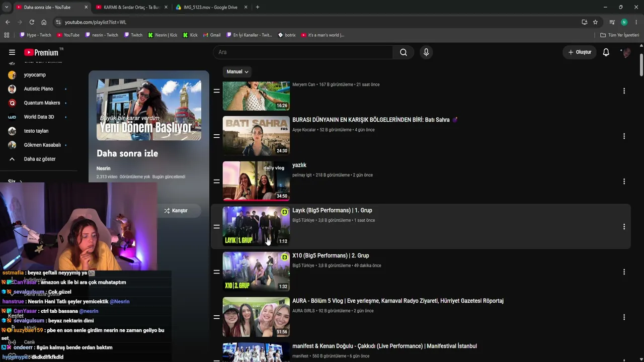Viewport: 644px width, 362px height.
Task: Play the yazlık daily vlog thumbnail
Action: click(x=256, y=182)
